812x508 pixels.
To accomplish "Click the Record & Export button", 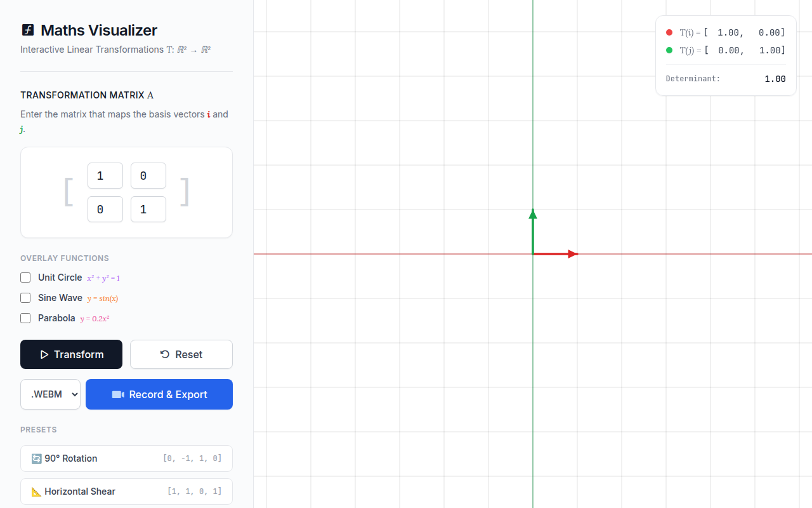I will 159,394.
